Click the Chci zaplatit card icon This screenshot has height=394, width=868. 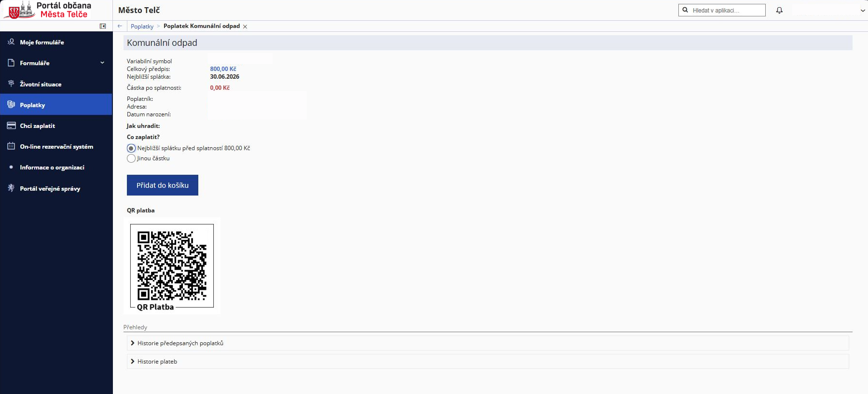[x=11, y=126]
